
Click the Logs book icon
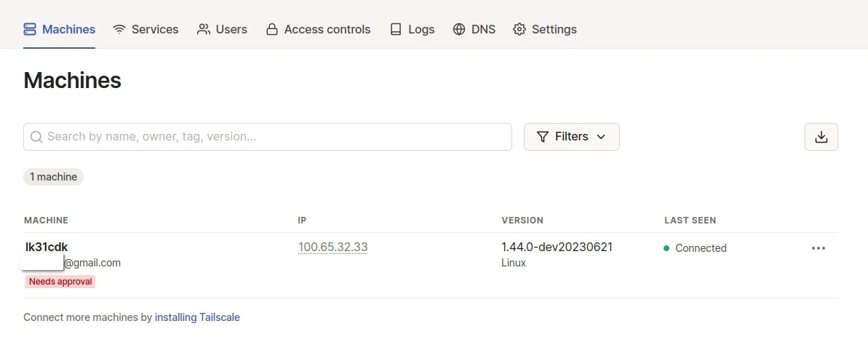(396, 29)
